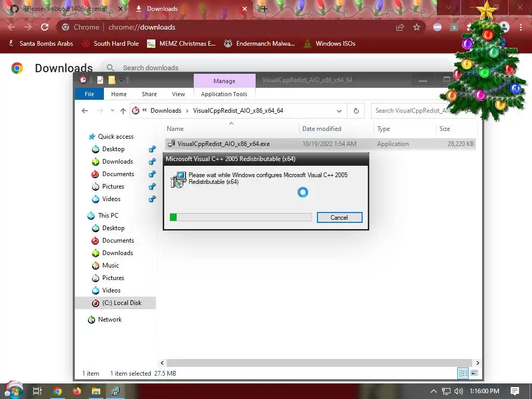
Task: Refresh the Explorer folder view
Action: pos(356,111)
